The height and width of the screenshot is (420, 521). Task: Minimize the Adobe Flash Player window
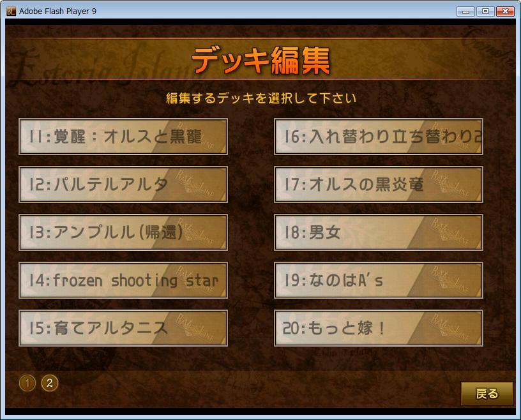(x=465, y=11)
